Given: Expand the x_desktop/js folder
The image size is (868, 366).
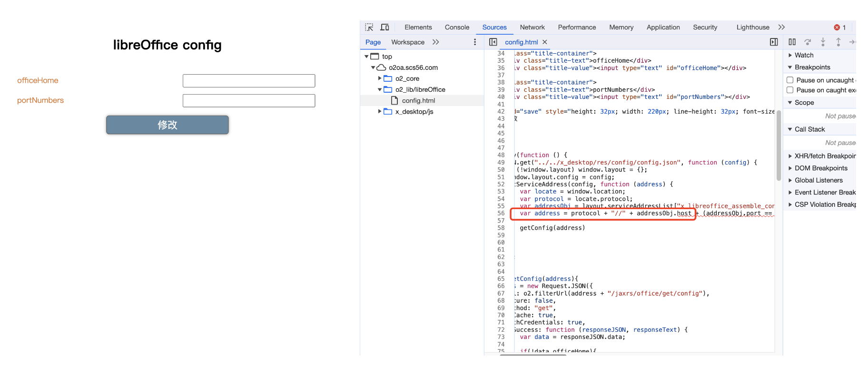Looking at the screenshot, I should tap(380, 111).
